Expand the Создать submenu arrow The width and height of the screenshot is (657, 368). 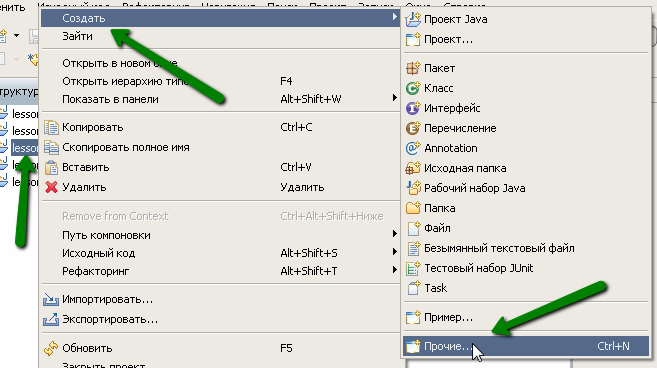(x=394, y=17)
